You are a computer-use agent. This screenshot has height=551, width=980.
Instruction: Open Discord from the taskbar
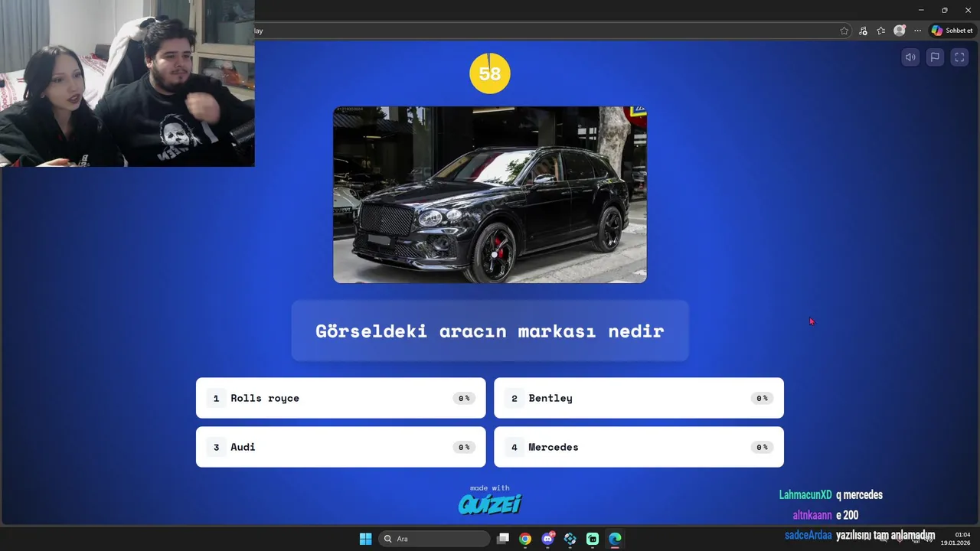pos(547,539)
